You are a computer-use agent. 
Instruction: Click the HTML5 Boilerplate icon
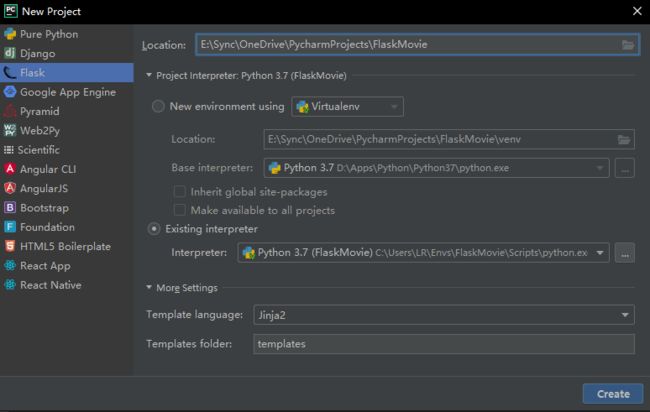pos(10,246)
